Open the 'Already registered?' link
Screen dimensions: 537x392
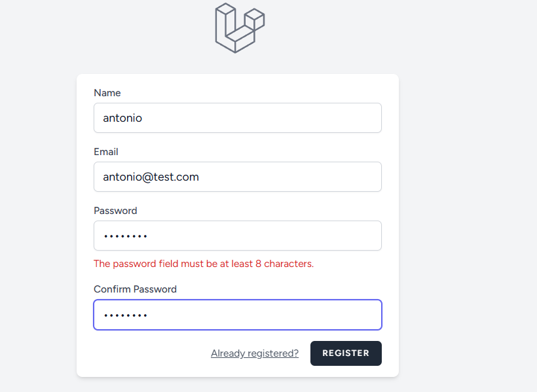(x=255, y=353)
